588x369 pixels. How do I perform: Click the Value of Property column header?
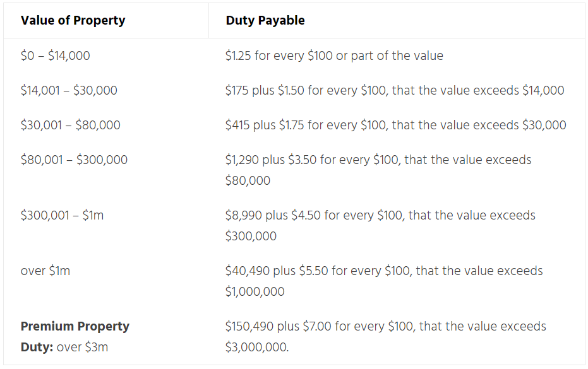point(73,20)
